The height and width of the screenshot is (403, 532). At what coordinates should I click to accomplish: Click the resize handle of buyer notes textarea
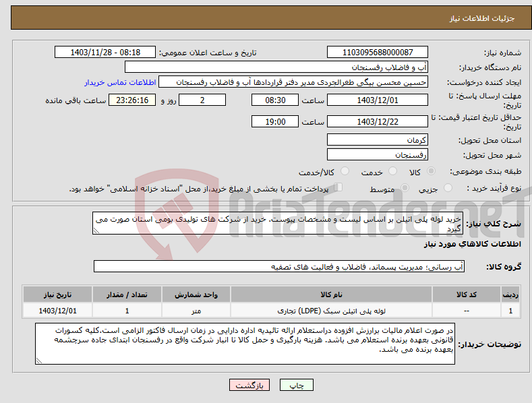click(x=39, y=361)
